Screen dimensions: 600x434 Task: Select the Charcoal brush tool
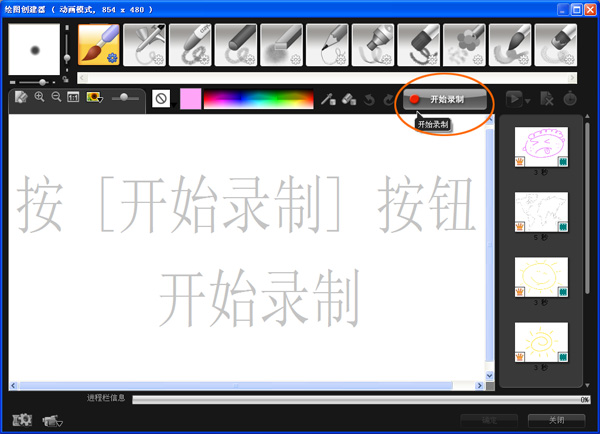[x=236, y=45]
